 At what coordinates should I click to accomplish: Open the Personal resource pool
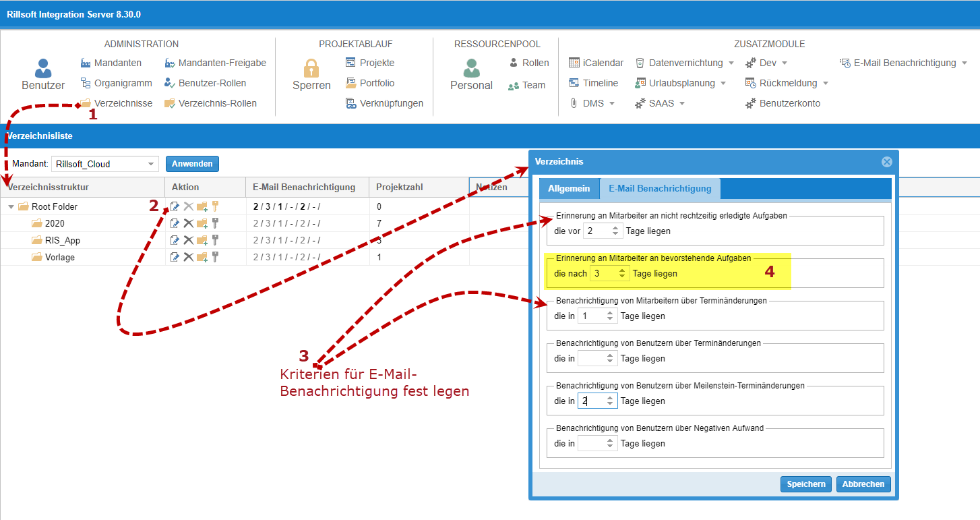tap(471, 75)
